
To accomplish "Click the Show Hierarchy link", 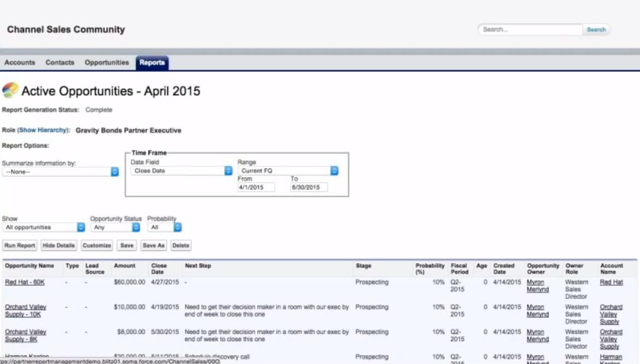I will click(x=43, y=130).
